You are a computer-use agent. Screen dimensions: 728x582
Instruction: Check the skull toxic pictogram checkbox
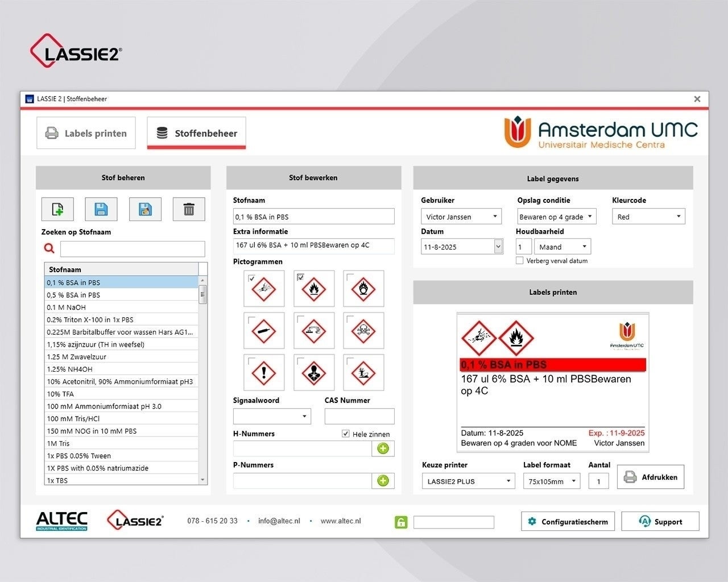pos(350,319)
